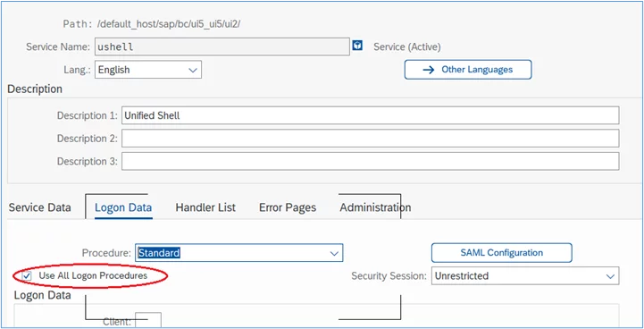
Task: Click into the Description 3 field
Action: click(371, 161)
